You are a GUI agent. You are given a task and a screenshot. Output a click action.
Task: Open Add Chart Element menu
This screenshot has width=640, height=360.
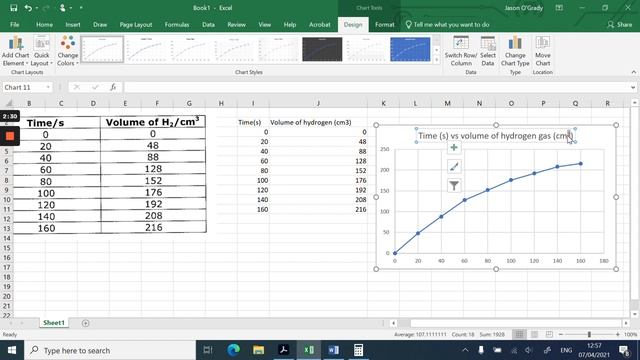click(x=16, y=51)
